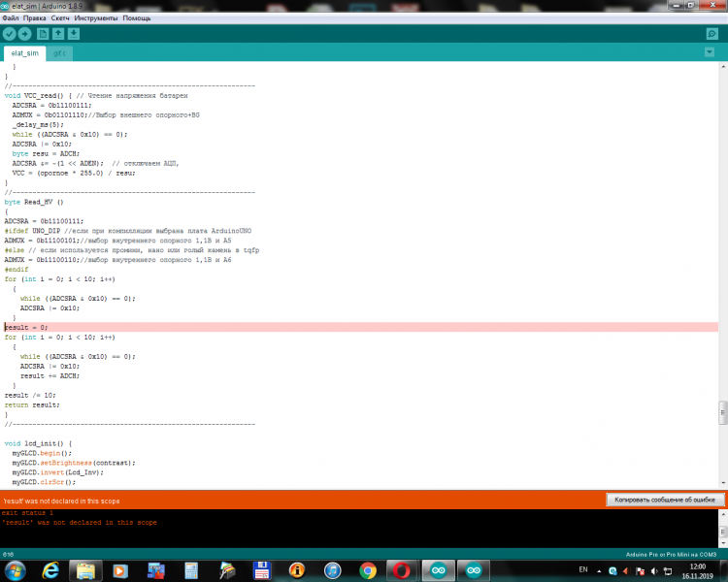The width and height of the screenshot is (728, 582).
Task: Click the '#ifdef UNO_DIP' line
Action: click(128, 231)
